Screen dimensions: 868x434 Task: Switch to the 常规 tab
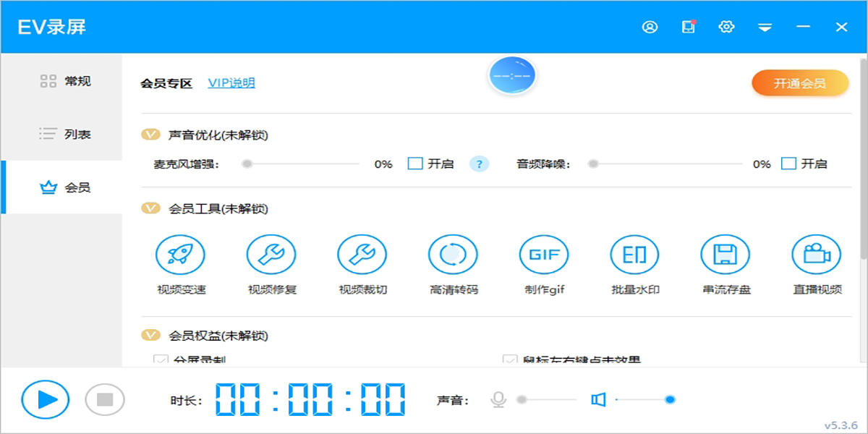pyautogui.click(x=64, y=81)
